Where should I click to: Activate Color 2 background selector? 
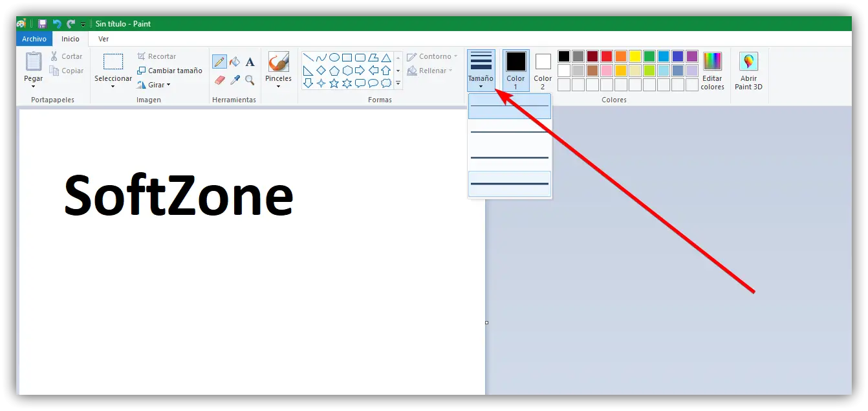543,71
